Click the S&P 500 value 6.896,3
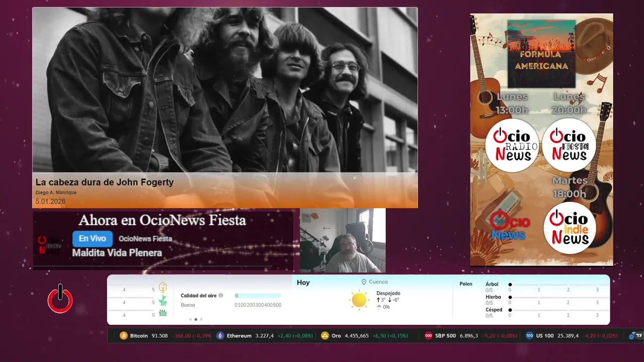This screenshot has height=362, width=644. [x=469, y=336]
